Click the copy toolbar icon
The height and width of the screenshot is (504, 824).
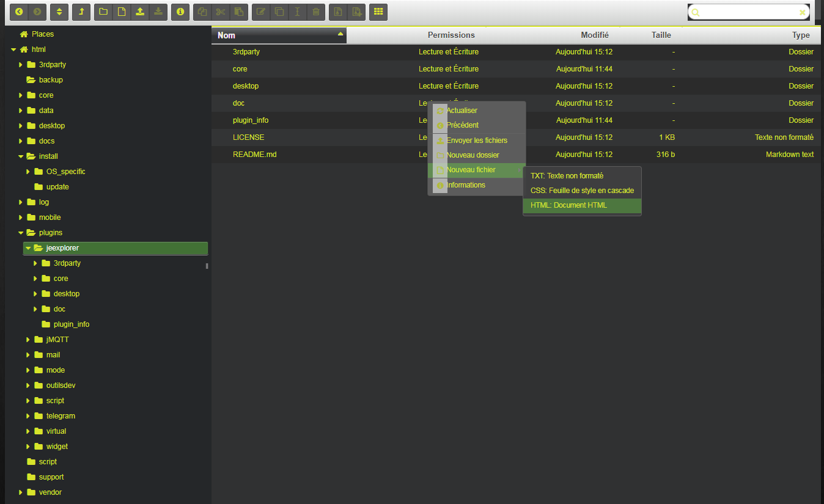(x=202, y=12)
